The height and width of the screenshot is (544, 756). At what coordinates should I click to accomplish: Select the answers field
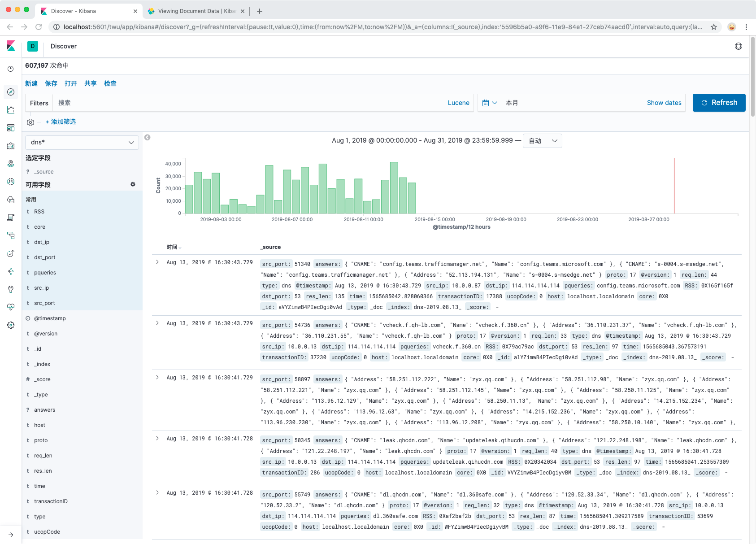(44, 410)
